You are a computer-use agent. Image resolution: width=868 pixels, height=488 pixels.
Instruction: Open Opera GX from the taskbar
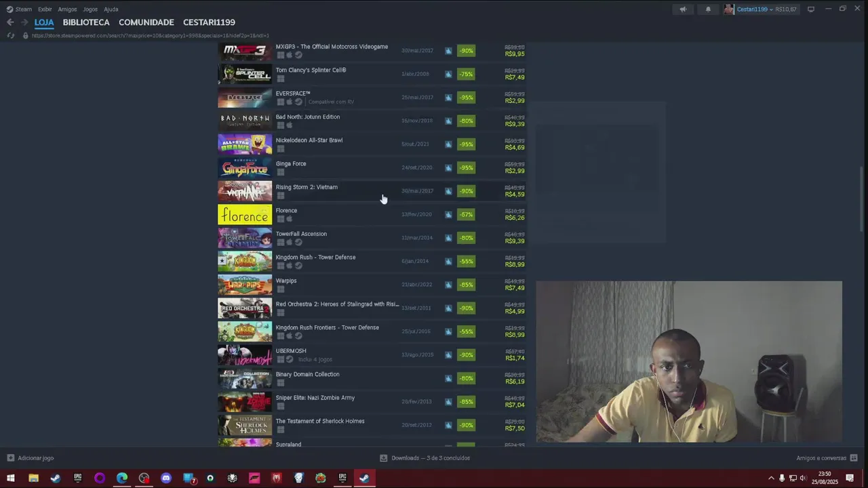[100, 478]
